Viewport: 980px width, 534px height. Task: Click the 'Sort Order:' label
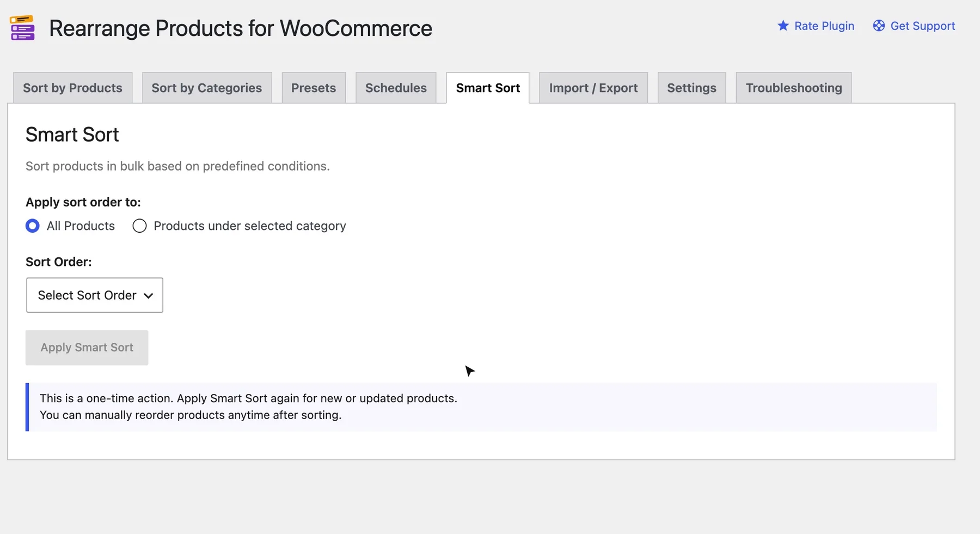point(59,262)
